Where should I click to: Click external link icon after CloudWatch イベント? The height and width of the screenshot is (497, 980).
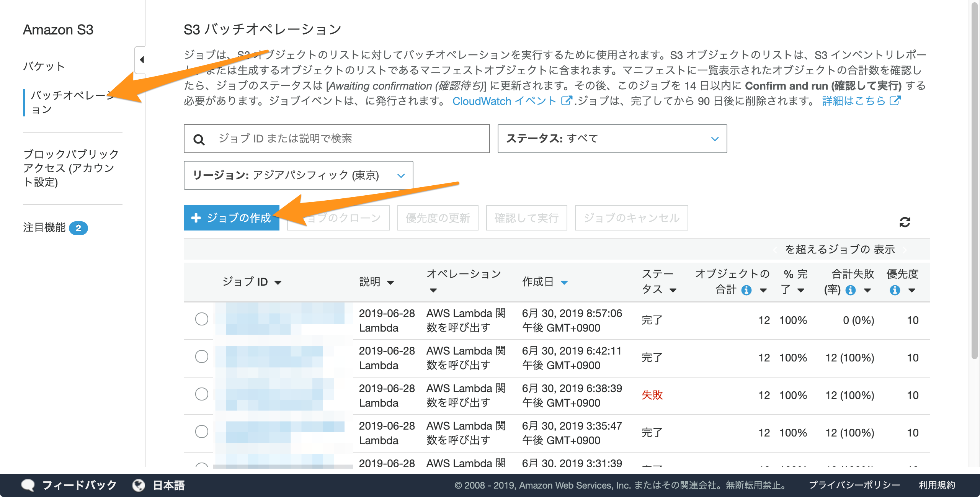566,101
